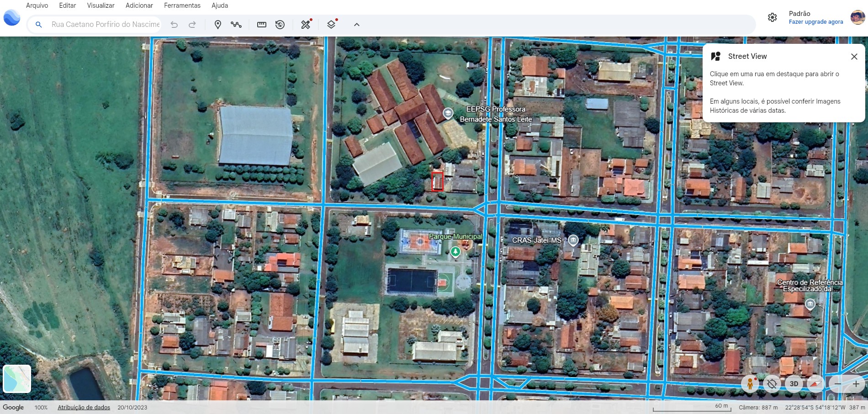
Task: Click the Atribuição de dados link
Action: [84, 407]
